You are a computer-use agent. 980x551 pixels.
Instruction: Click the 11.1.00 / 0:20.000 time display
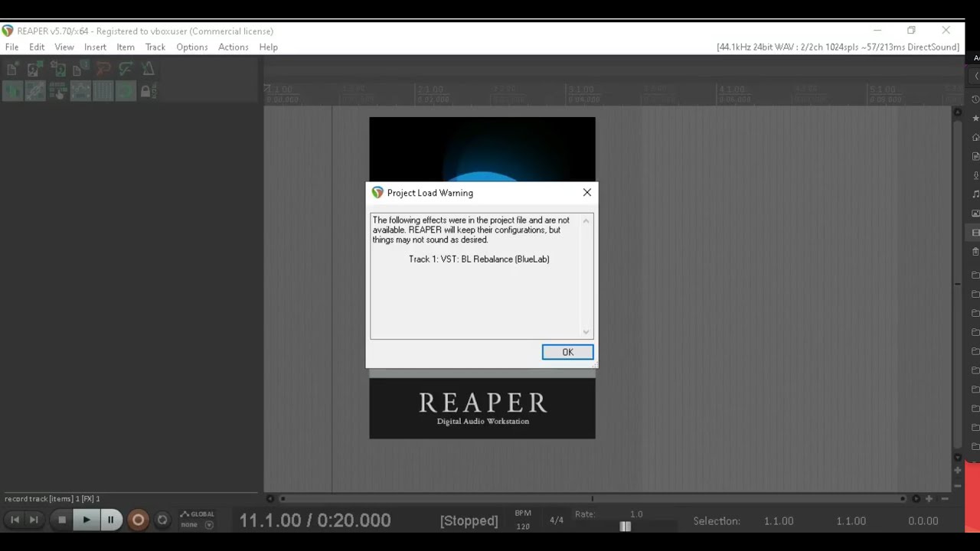315,520
